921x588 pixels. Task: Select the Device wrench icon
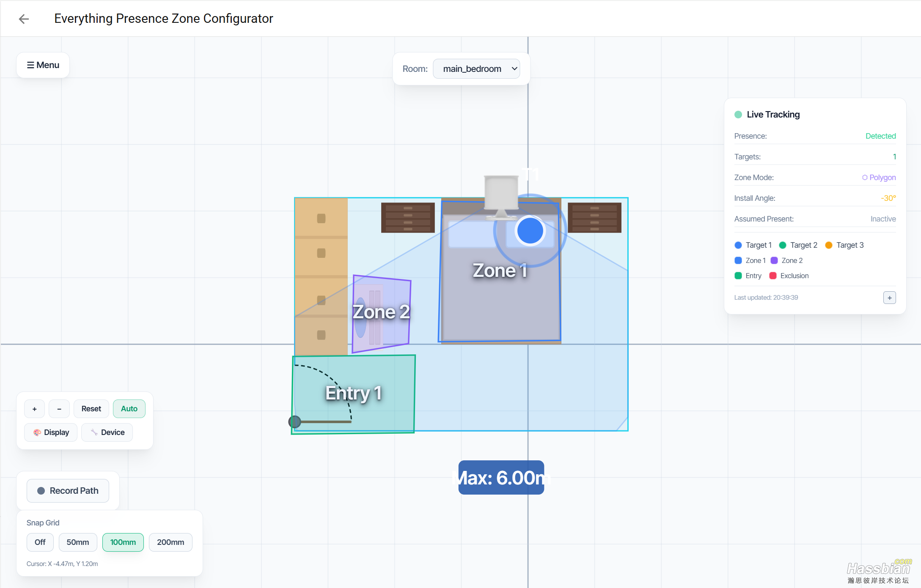[x=94, y=432]
